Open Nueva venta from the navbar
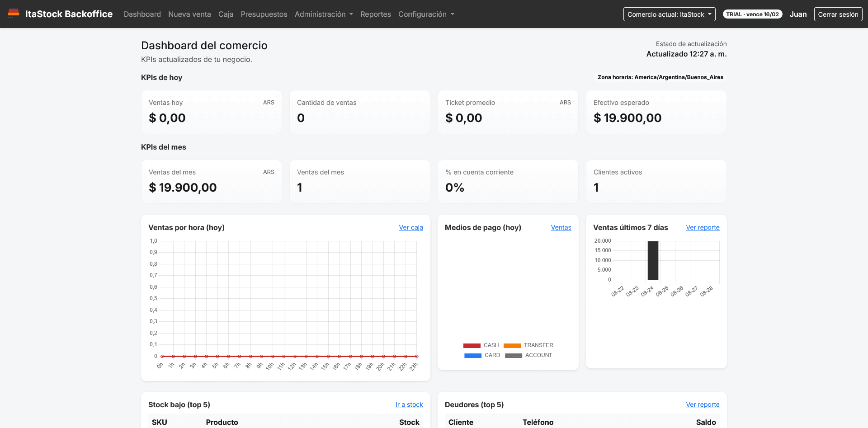 [x=189, y=14]
